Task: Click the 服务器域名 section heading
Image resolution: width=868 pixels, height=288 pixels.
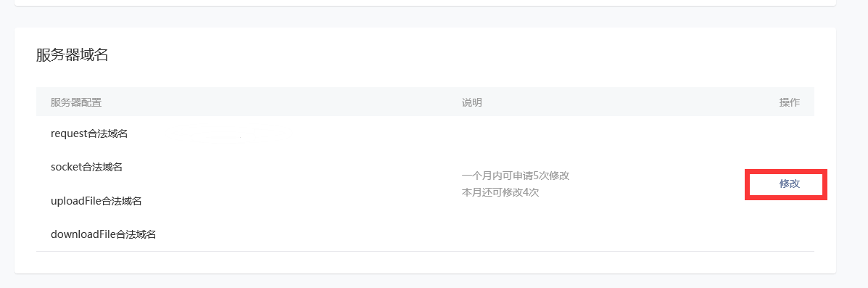Action: point(72,55)
